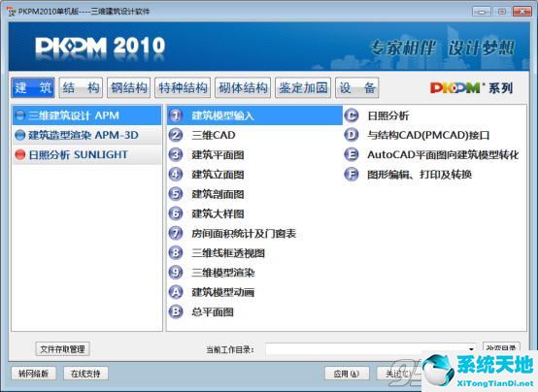538x392 pixels.
Task: Click the 文件存取管理 button
Action: 62,349
